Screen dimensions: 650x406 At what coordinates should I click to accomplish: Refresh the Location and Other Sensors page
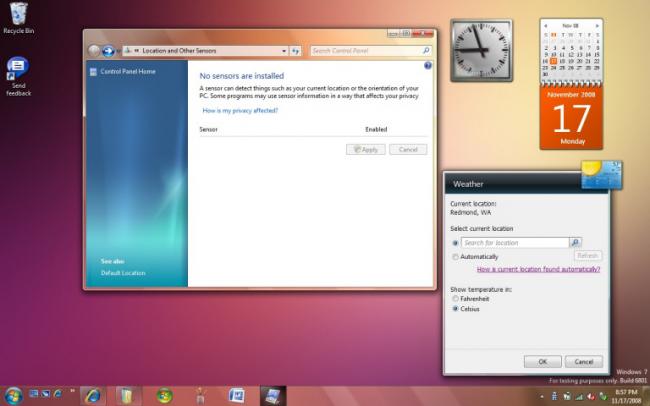pyautogui.click(x=295, y=51)
